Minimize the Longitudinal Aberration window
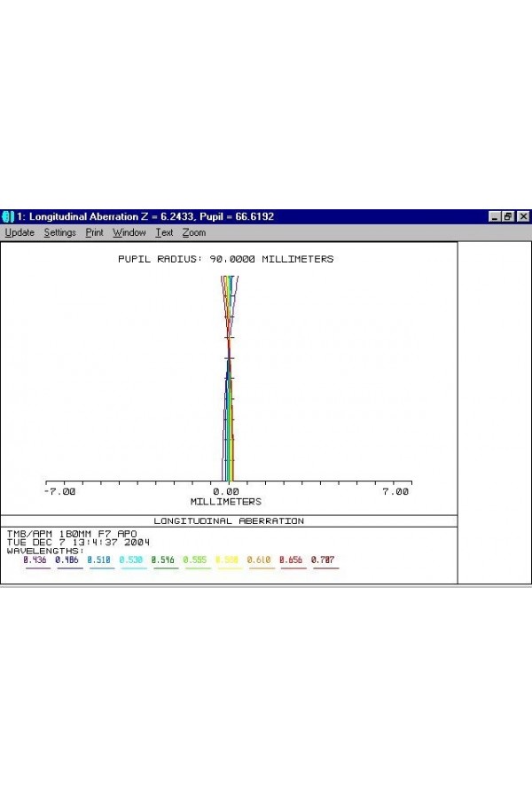532x798 pixels. pyautogui.click(x=495, y=216)
